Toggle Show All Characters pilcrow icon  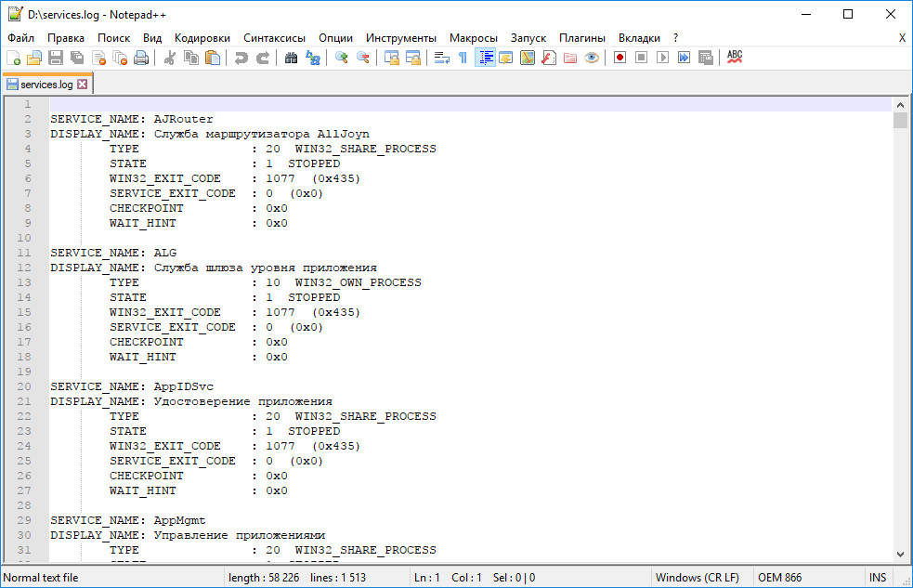tap(463, 58)
